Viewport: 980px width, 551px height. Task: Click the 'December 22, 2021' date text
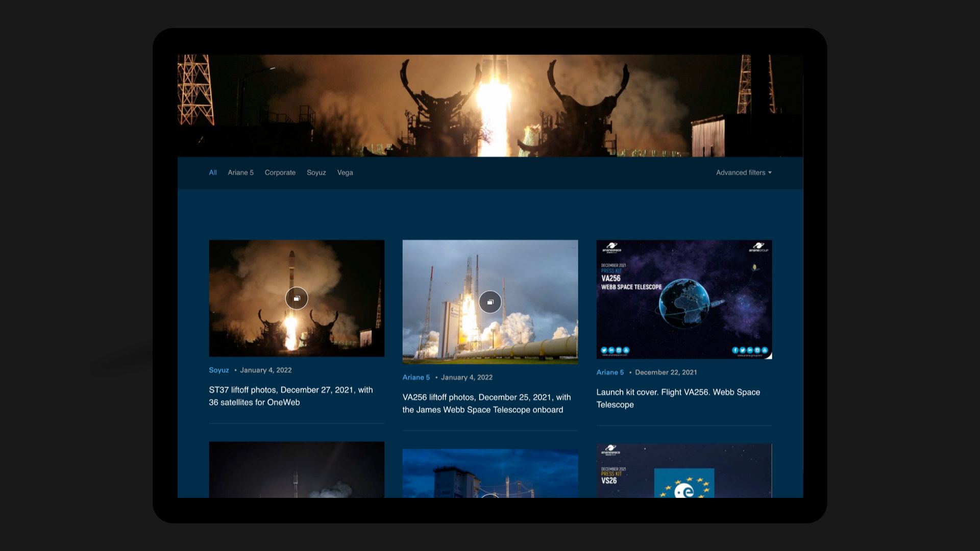click(666, 372)
